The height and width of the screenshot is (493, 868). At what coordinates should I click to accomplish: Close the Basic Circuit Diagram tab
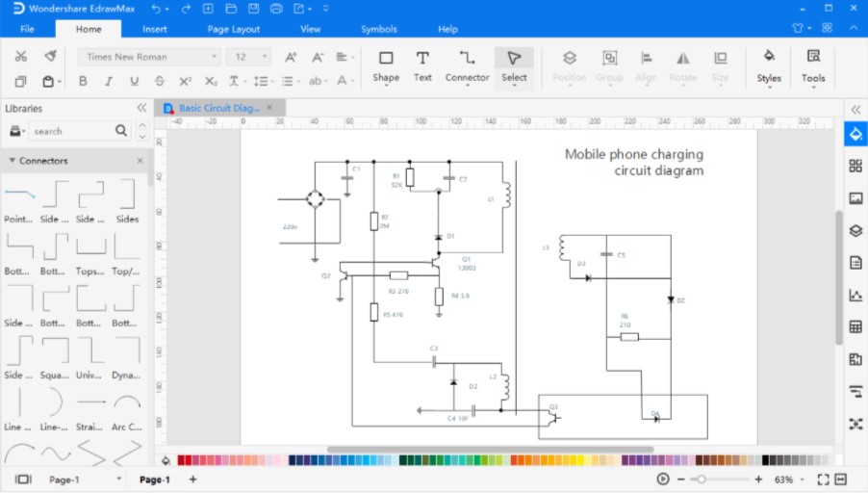point(269,108)
